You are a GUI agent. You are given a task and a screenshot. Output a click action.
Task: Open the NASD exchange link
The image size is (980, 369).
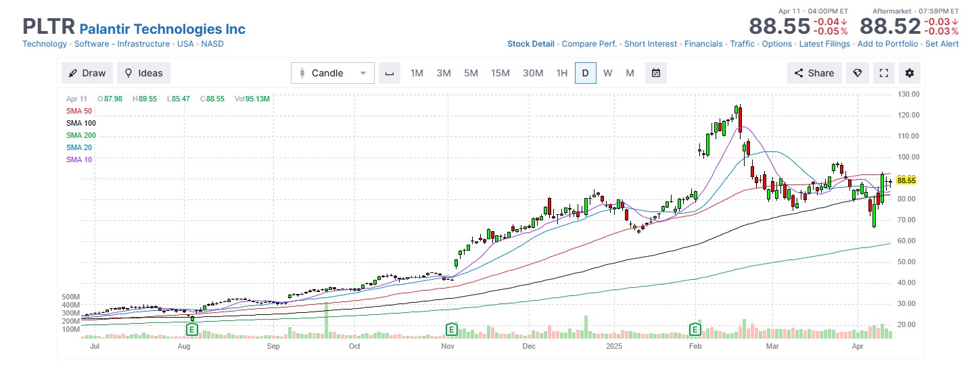pos(212,44)
